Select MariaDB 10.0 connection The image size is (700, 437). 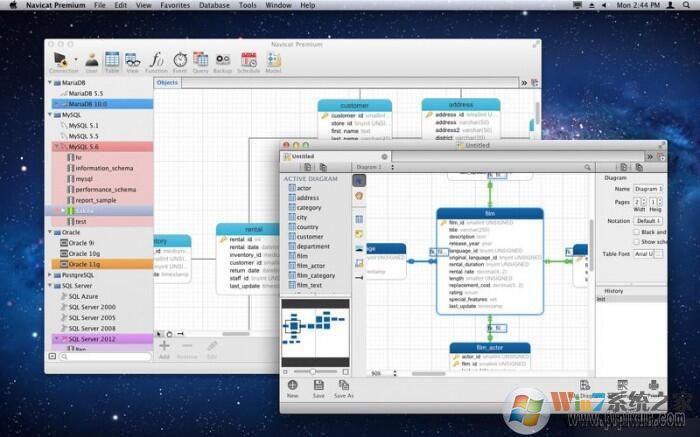tap(102, 104)
